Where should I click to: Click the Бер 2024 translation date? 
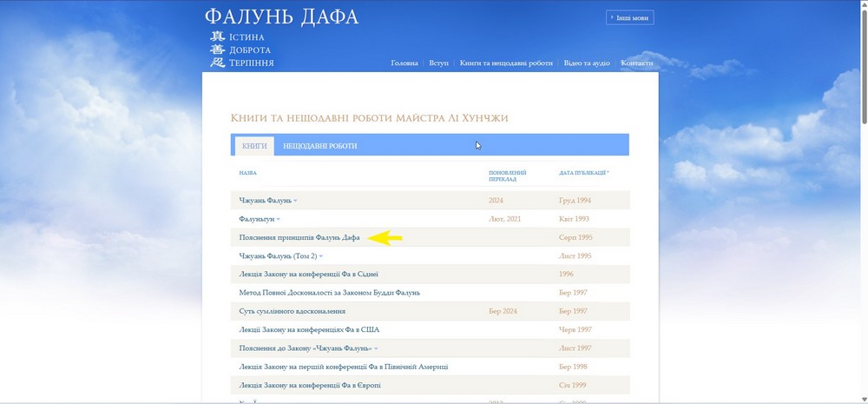[x=503, y=311]
